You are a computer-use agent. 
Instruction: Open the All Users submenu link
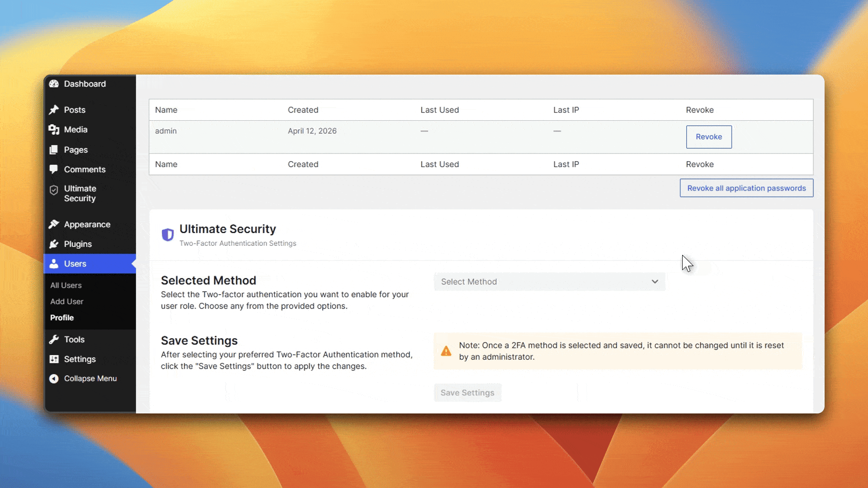pyautogui.click(x=66, y=285)
